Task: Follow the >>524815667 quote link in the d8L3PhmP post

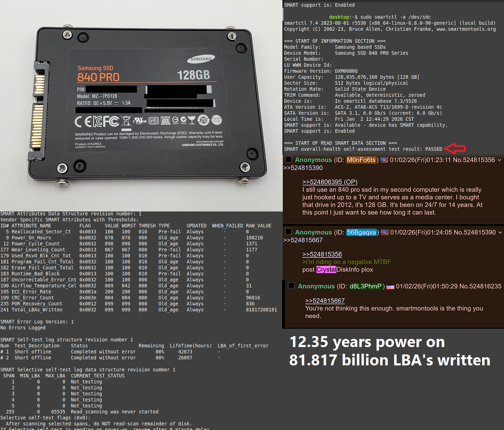Action: click(x=325, y=301)
